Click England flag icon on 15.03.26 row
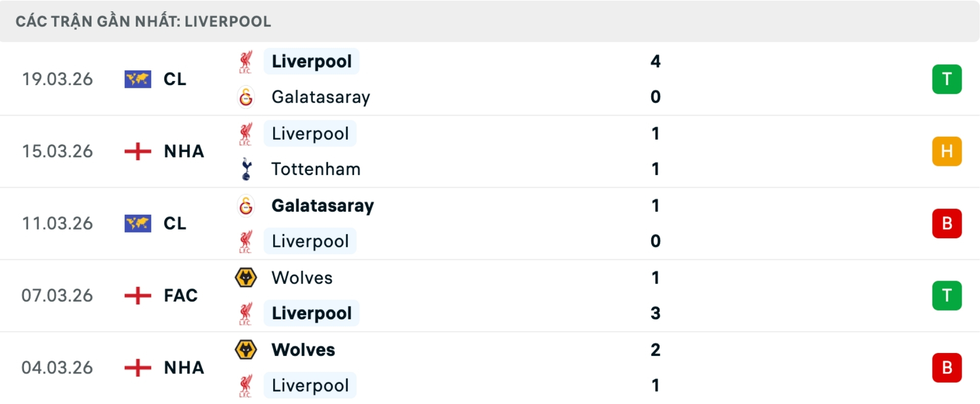 (138, 151)
